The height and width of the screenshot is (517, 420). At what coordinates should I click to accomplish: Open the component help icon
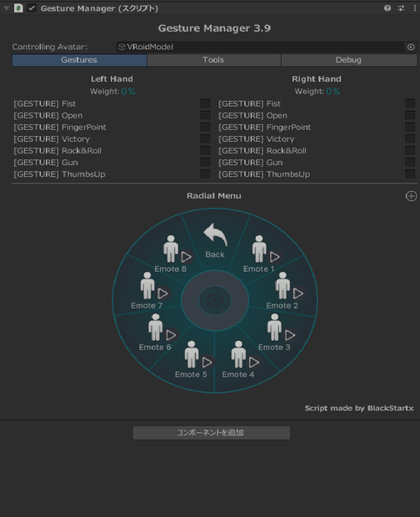click(x=387, y=8)
